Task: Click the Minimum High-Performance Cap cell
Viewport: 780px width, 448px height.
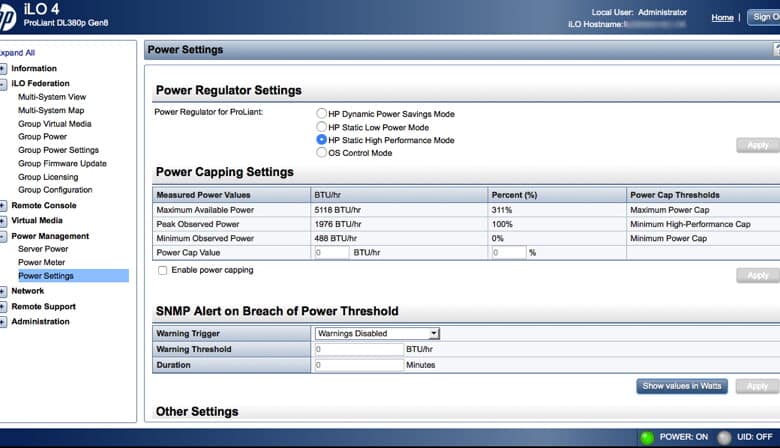Action: (x=690, y=225)
